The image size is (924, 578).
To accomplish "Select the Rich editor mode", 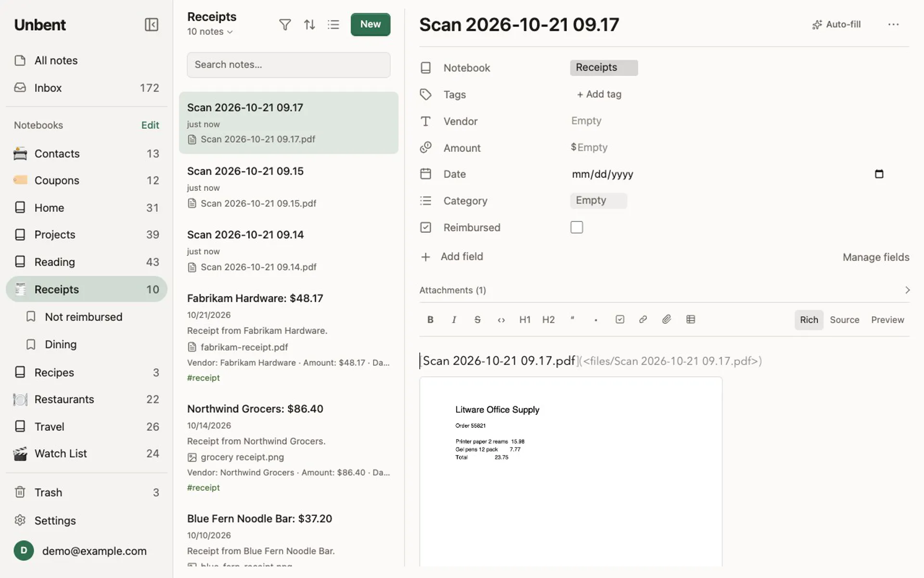I will coord(809,320).
